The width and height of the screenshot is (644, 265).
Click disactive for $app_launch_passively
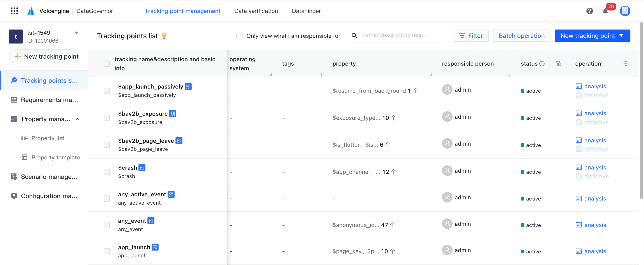pyautogui.click(x=592, y=95)
